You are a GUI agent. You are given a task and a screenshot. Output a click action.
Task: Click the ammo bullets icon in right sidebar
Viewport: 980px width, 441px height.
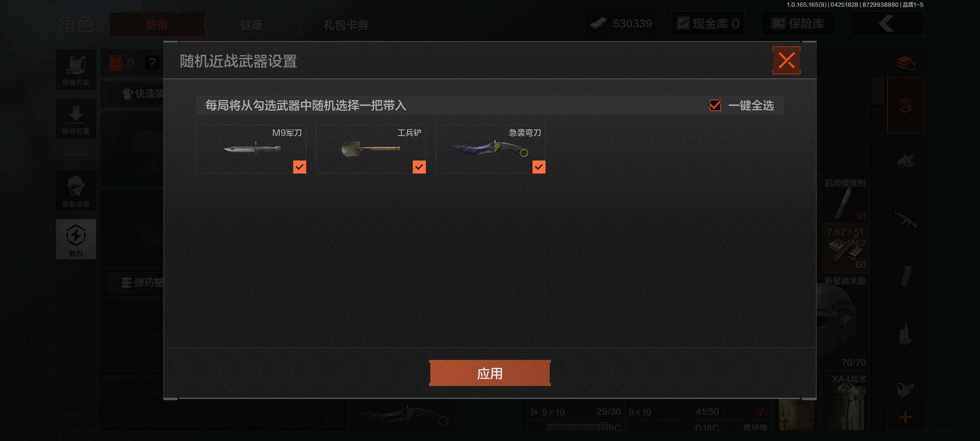[906, 334]
